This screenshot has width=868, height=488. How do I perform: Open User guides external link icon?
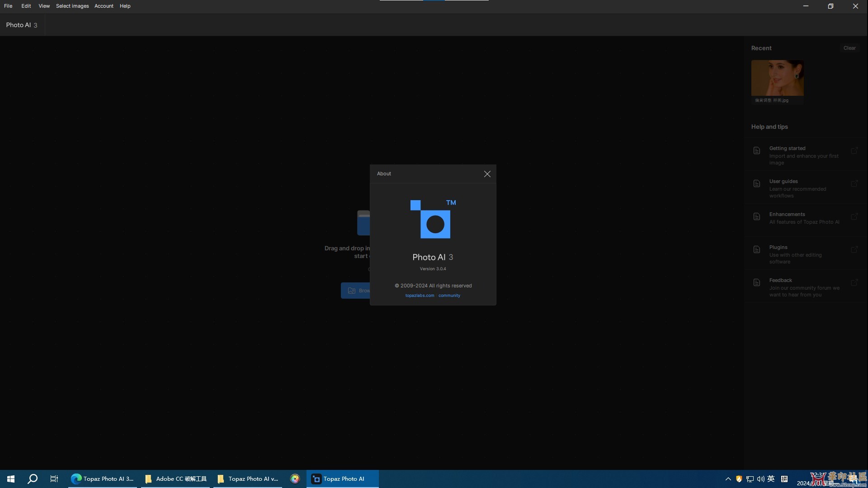pyautogui.click(x=854, y=183)
